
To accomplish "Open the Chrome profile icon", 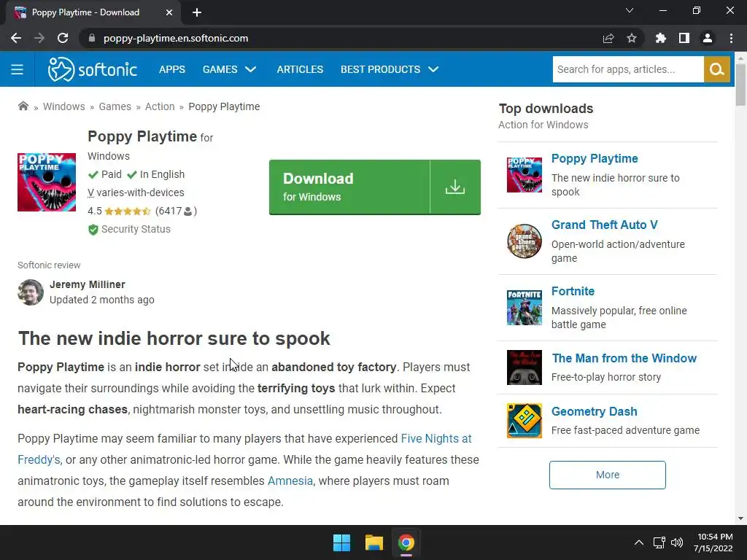I will (708, 38).
